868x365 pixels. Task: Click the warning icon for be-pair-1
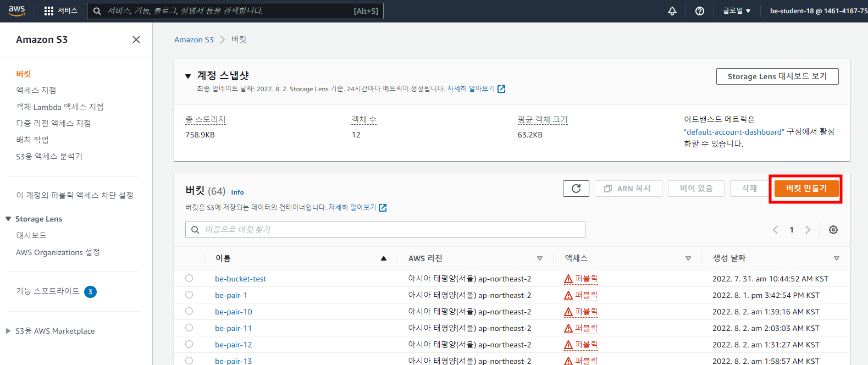pyautogui.click(x=568, y=296)
